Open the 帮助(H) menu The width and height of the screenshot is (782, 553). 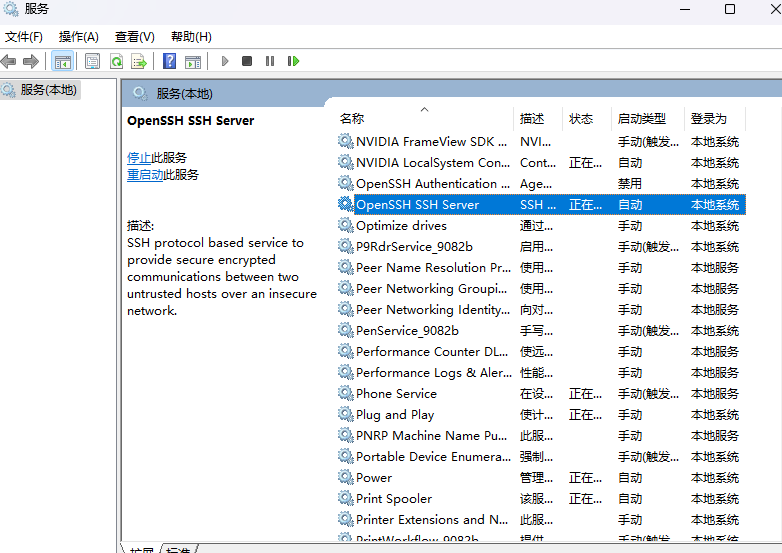coord(191,37)
